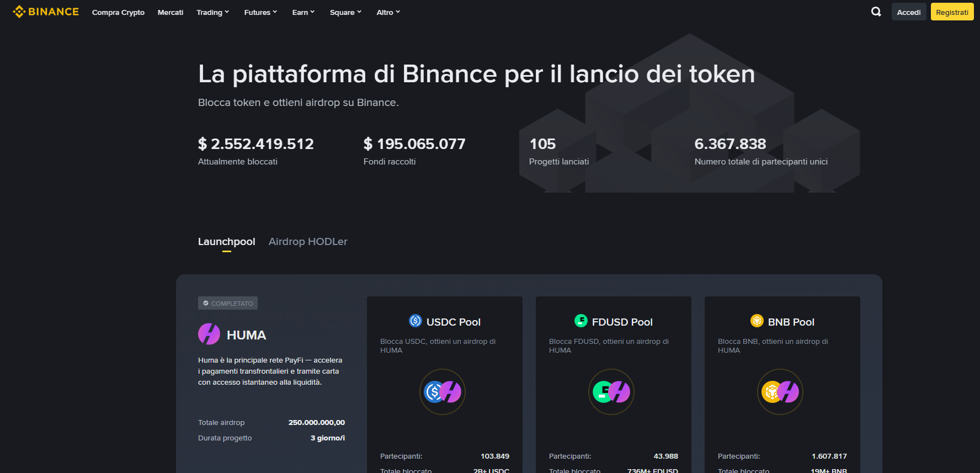Click the 'Attualmente bloccati' label
Viewport: 980px width, 473px height.
pos(238,162)
